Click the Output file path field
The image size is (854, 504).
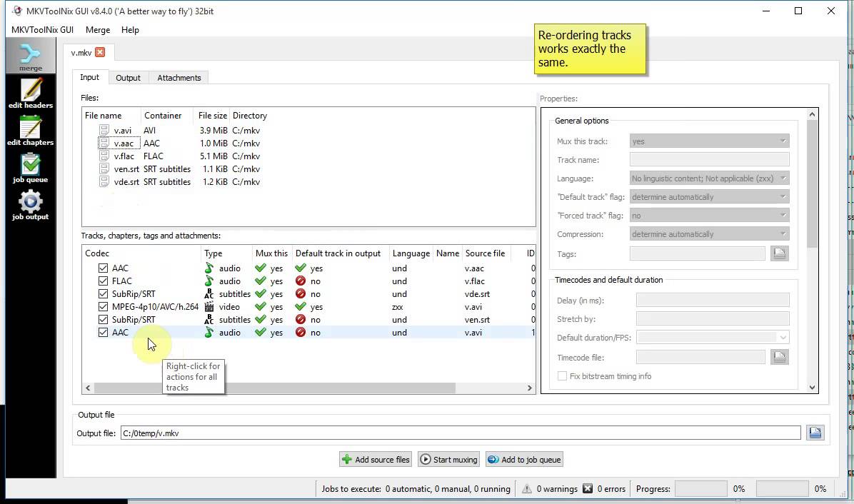point(461,433)
